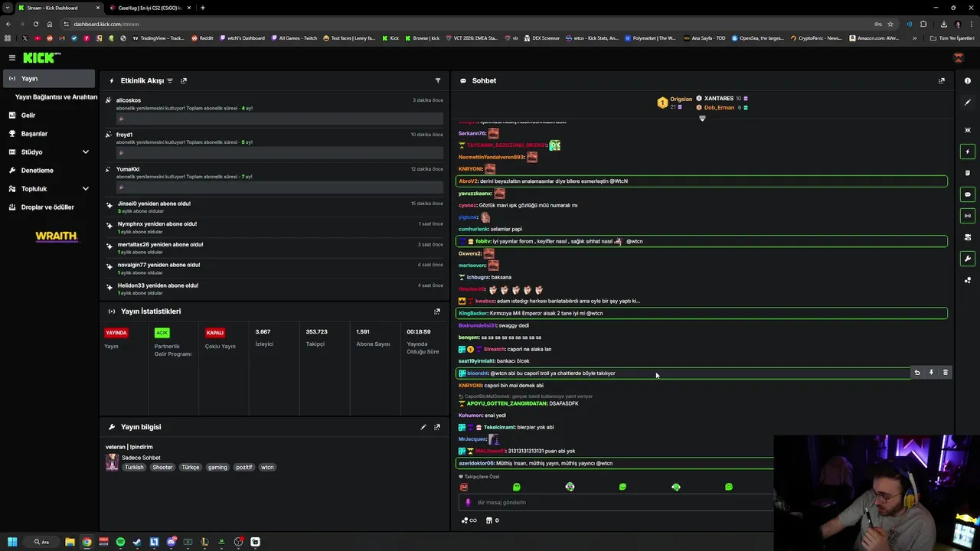
Task: Open the Kick logo home link
Action: 41,57
